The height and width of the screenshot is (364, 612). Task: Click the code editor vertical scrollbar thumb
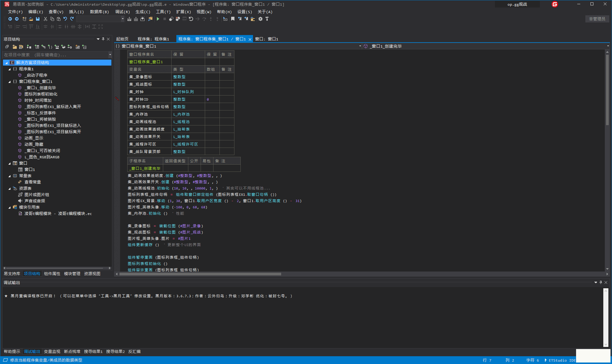point(607,90)
